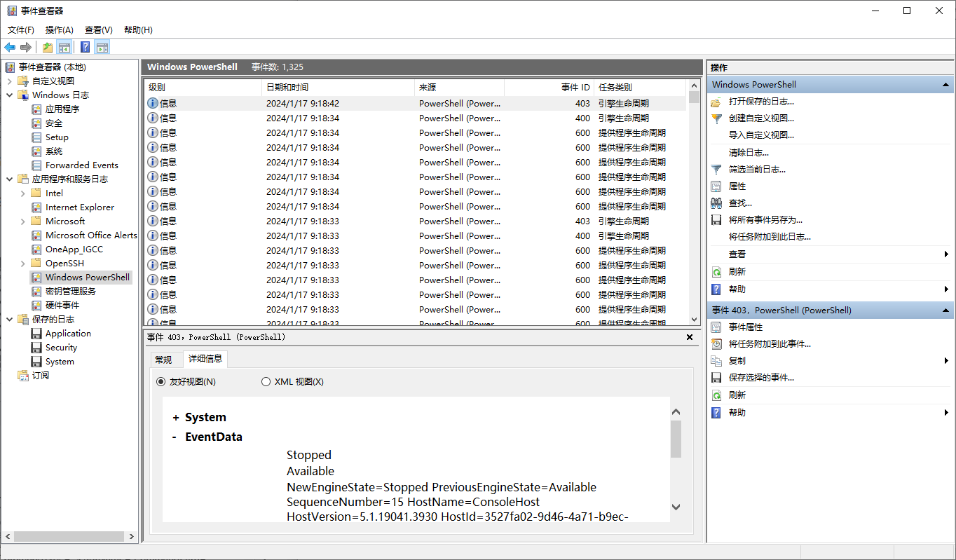This screenshot has height=560, width=956.
Task: Expand Microsoft folder node
Action: pyautogui.click(x=23, y=221)
